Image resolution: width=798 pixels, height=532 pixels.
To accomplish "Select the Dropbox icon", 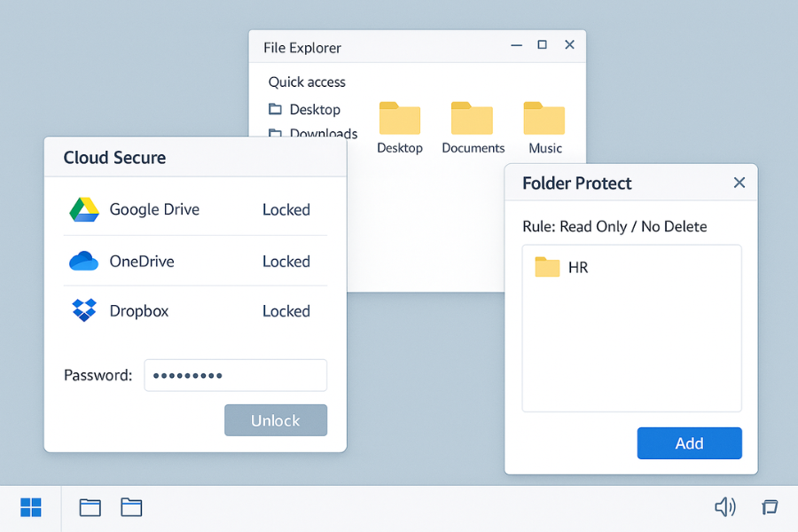I will (x=82, y=310).
